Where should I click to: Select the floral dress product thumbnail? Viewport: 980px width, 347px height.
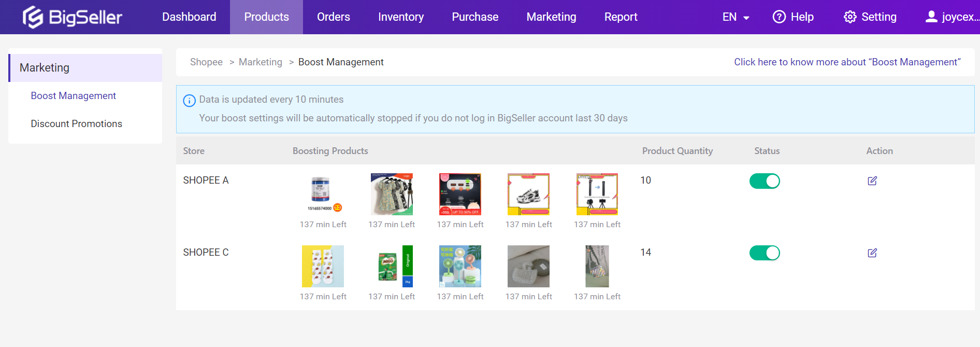tap(392, 194)
